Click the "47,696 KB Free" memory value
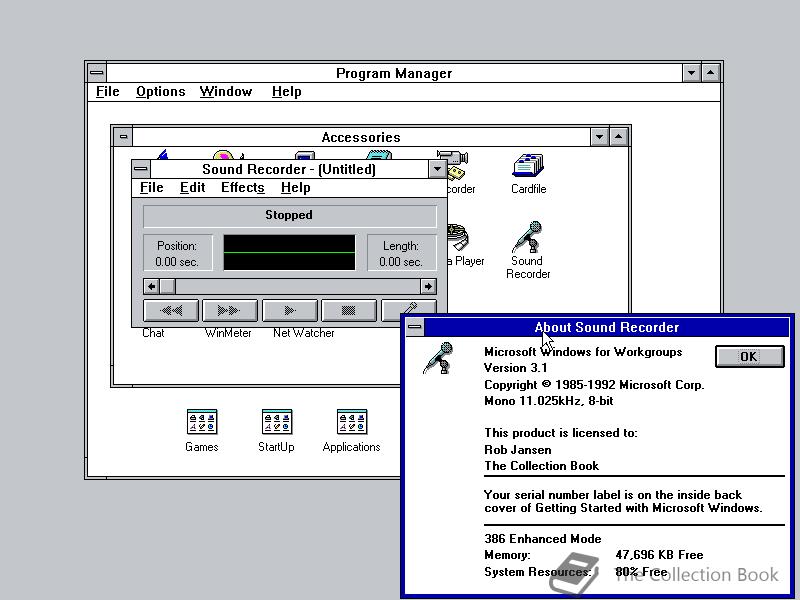This screenshot has height=600, width=800. click(659, 555)
